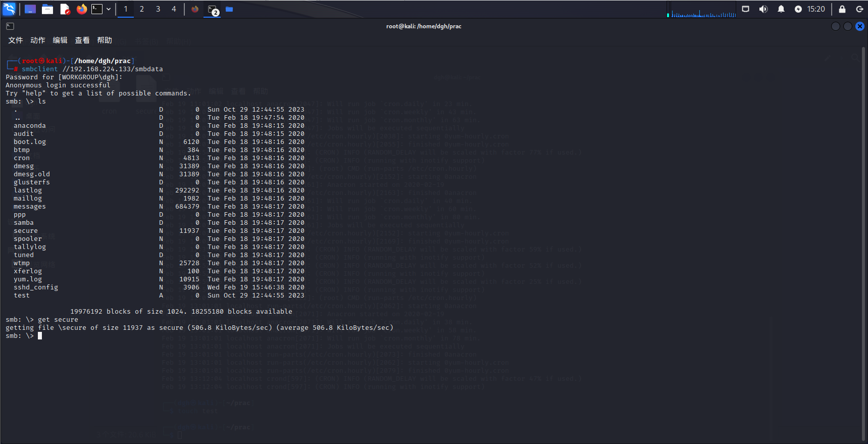Viewport: 868px width, 444px height.
Task: Click the 'messages' file entry
Action: [30, 207]
